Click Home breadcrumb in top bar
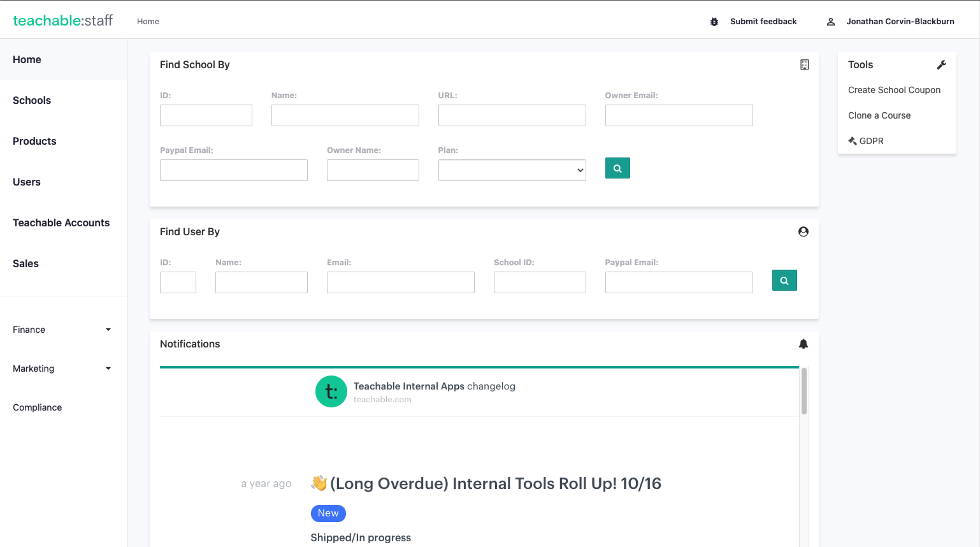The width and height of the screenshot is (980, 547). (148, 22)
